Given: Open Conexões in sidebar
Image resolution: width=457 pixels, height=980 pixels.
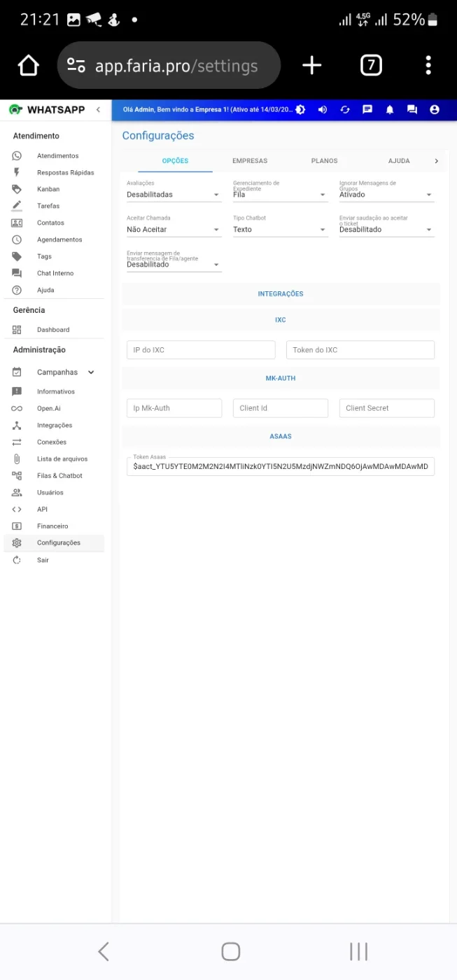Looking at the screenshot, I should (x=55, y=442).
